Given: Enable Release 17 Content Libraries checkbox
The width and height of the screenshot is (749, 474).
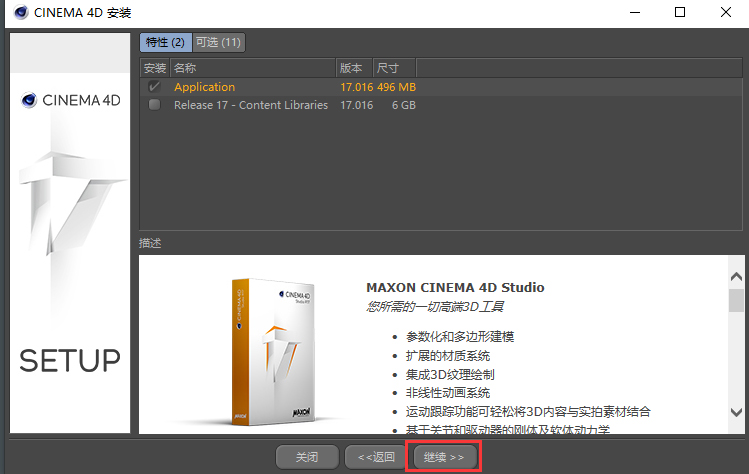Looking at the screenshot, I should (154, 105).
